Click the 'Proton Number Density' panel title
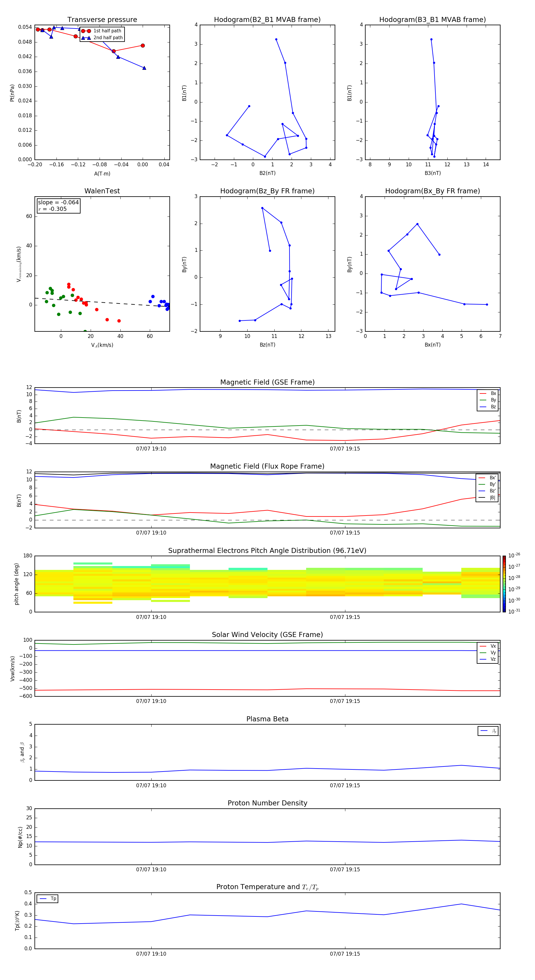Image resolution: width=535 pixels, height=980 pixels. coord(267,803)
